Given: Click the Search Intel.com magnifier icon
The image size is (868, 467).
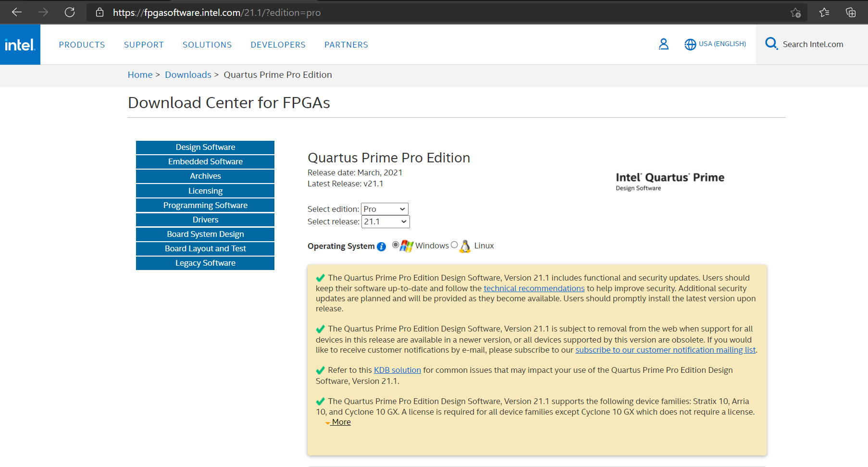Looking at the screenshot, I should tap(771, 43).
